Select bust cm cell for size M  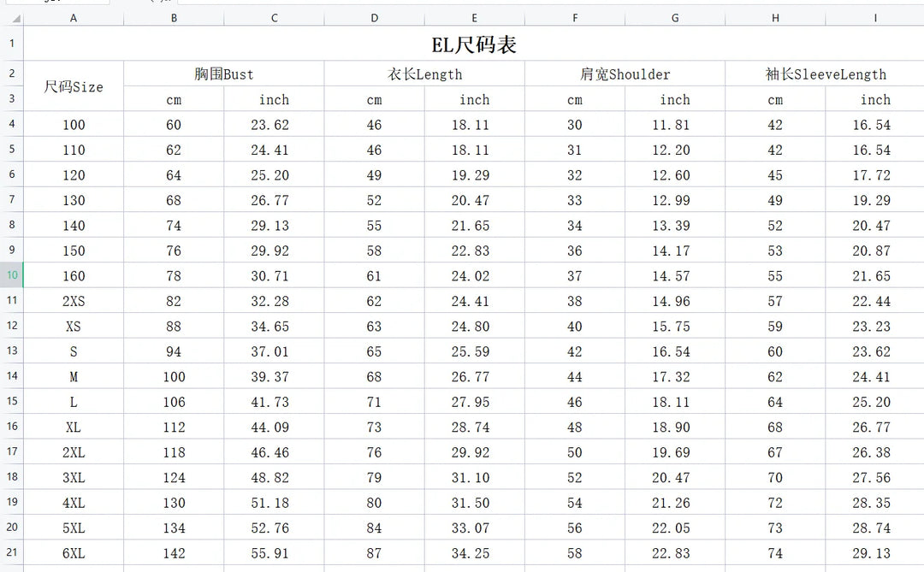[174, 377]
